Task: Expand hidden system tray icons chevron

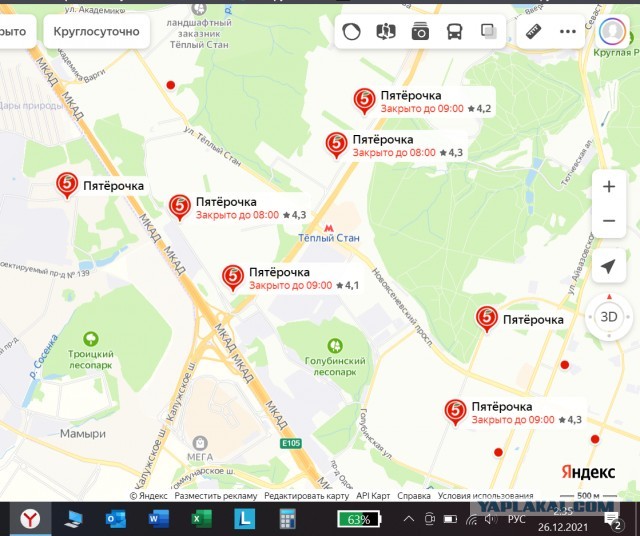Action: pyautogui.click(x=409, y=519)
